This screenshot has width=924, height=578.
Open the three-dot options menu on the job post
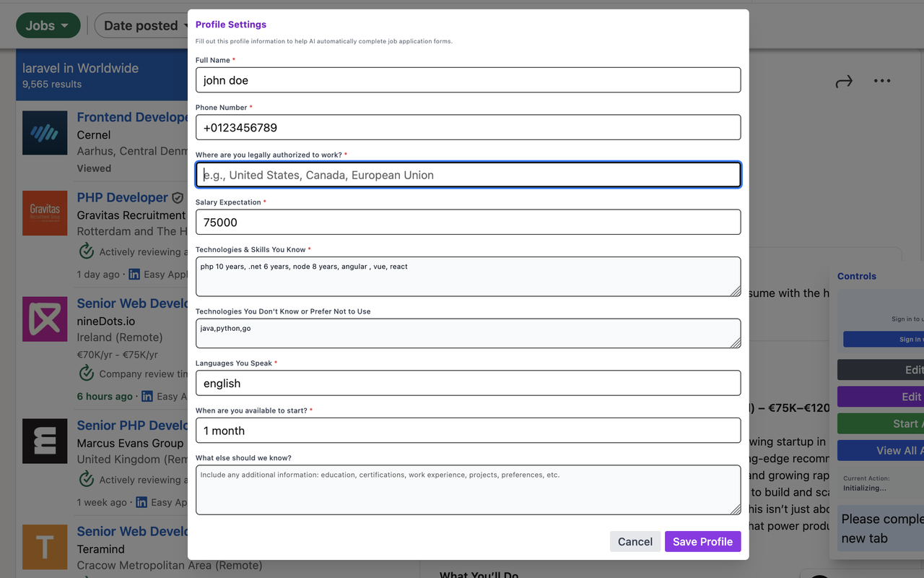(x=881, y=81)
